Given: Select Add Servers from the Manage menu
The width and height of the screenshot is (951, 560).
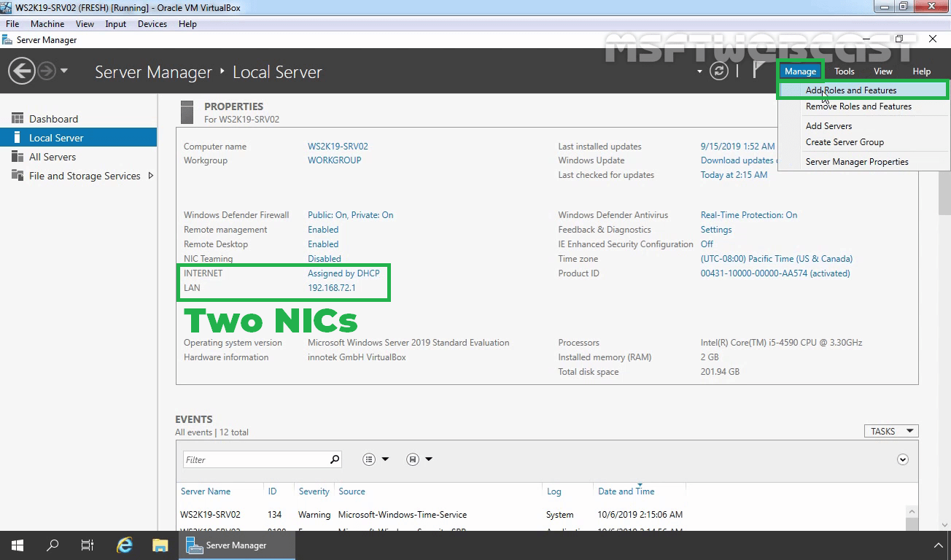Looking at the screenshot, I should [864, 126].
